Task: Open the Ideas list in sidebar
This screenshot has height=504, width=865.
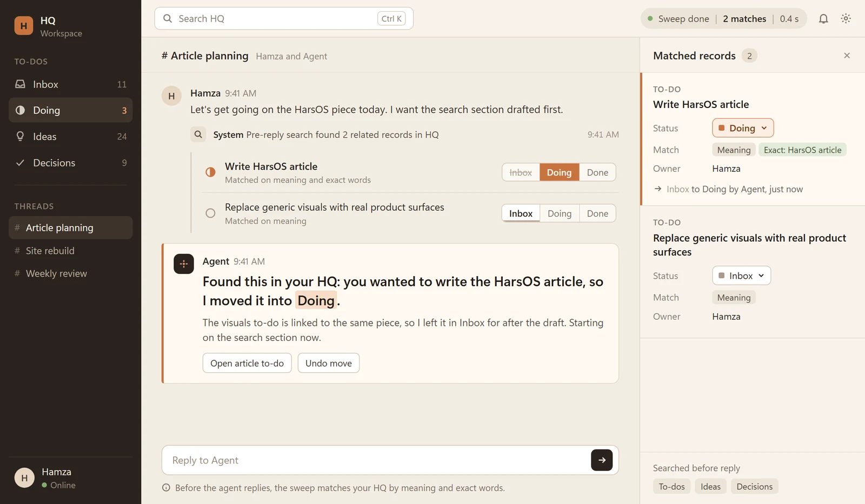Action: click(70, 137)
